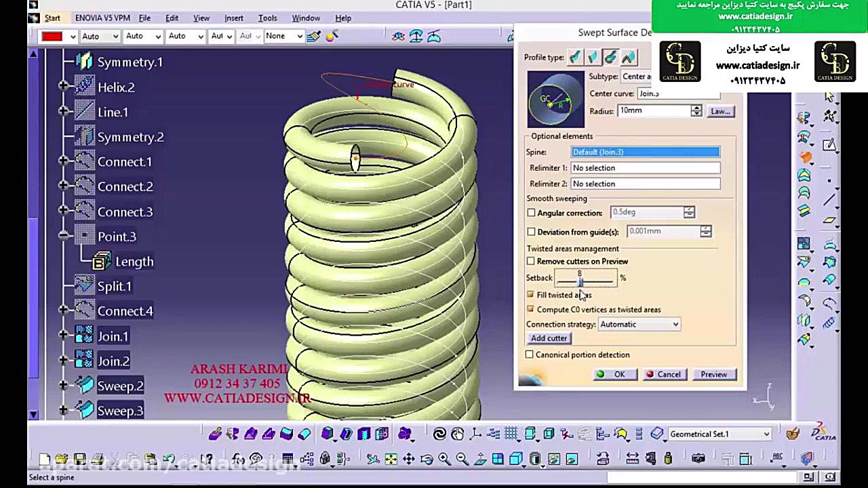Viewport: 868px width, 488px height.
Task: Select the Circle profile type icon
Action: coord(610,58)
